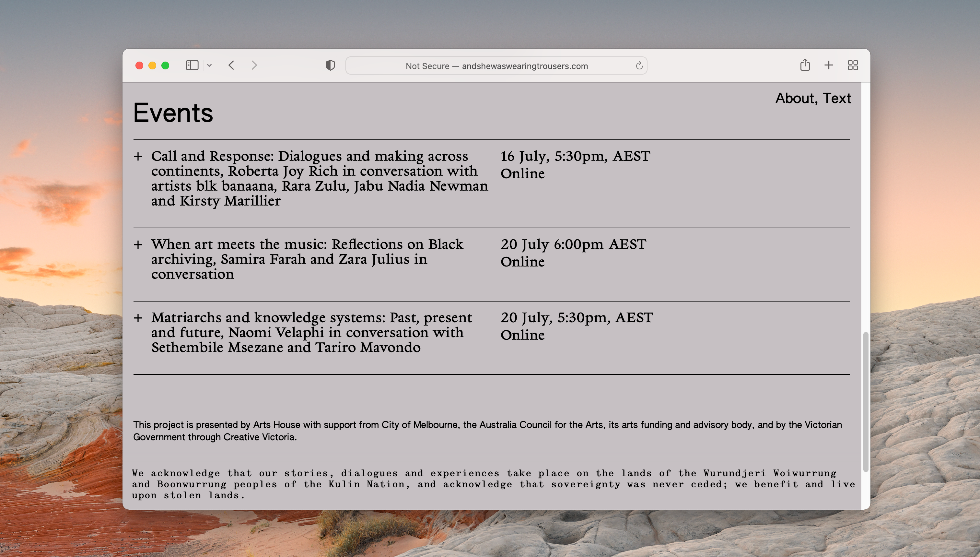Open the sidebar options dropdown chevron

pyautogui.click(x=209, y=65)
